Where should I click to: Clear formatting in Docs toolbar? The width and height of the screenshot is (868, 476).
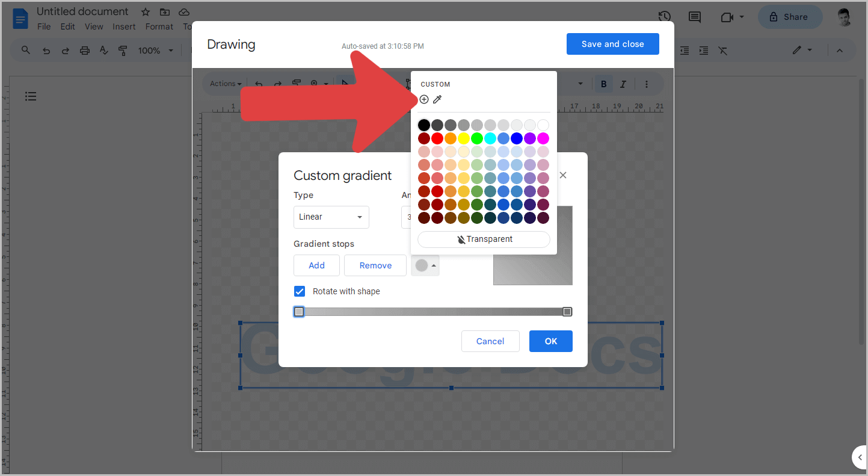723,51
